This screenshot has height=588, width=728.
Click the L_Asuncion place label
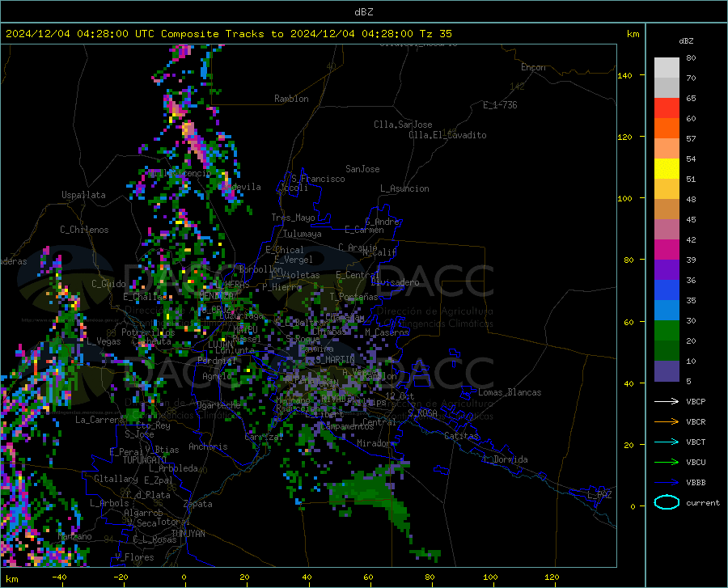(404, 188)
